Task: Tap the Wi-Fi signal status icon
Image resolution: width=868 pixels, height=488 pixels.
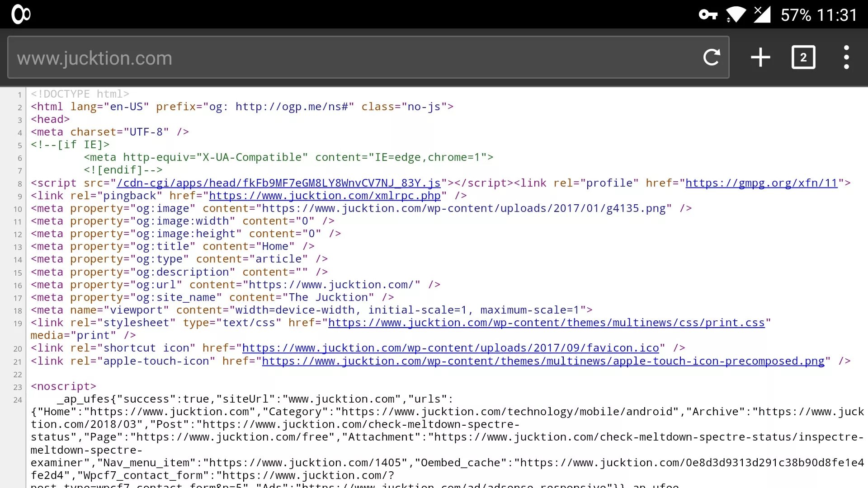Action: [x=736, y=14]
